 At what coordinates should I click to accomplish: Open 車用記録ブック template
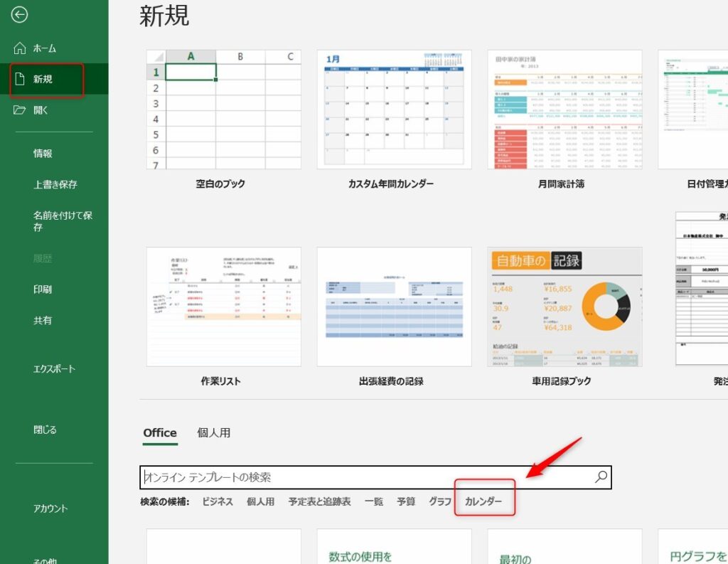(564, 307)
